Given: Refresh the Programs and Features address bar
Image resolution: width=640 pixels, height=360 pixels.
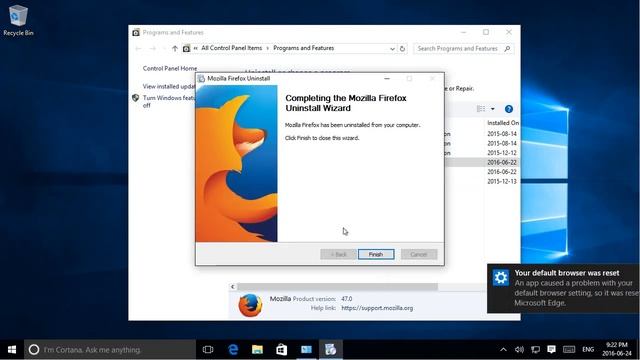Looking at the screenshot, I should tap(402, 49).
